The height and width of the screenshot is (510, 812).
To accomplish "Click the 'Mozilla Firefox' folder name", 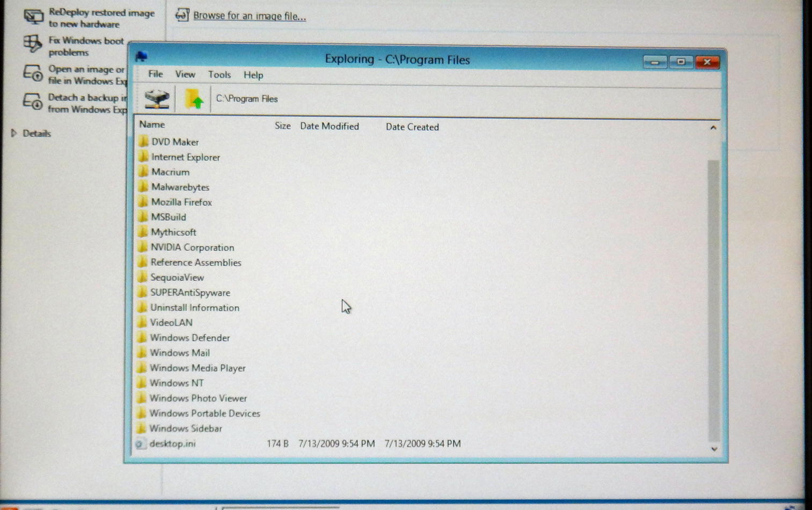I will [x=181, y=202].
